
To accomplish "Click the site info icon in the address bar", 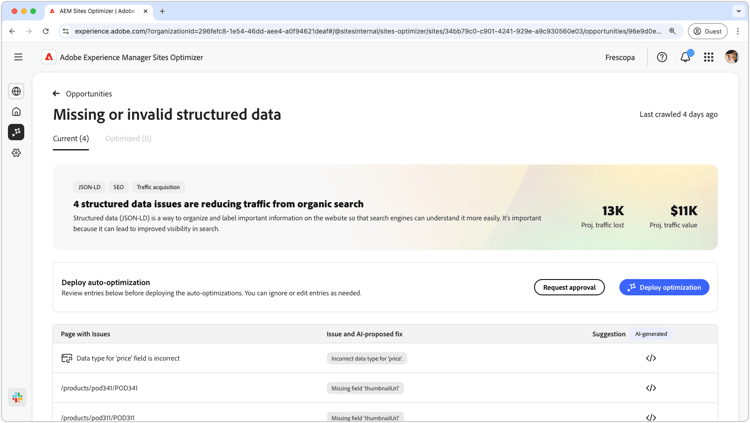I will [x=66, y=31].
